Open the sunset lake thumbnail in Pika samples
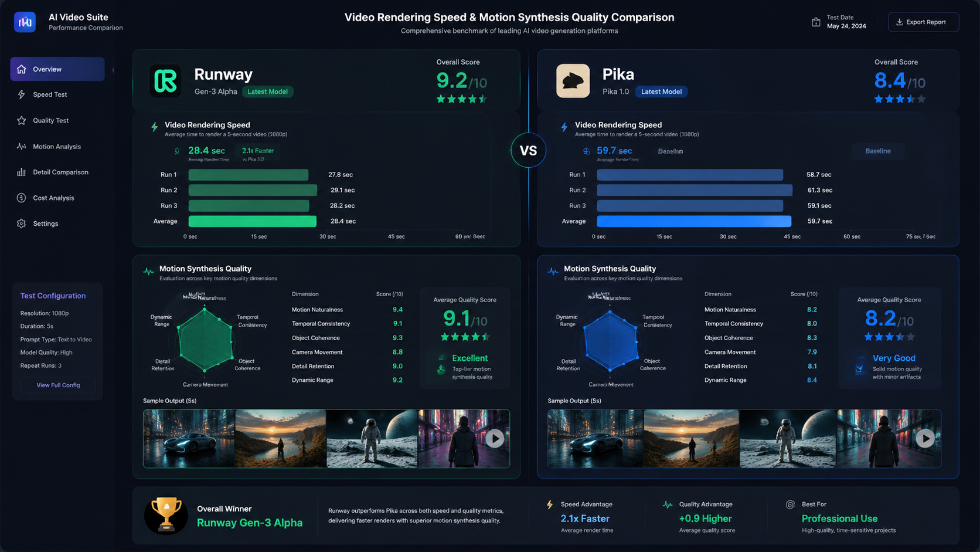 tap(692, 438)
